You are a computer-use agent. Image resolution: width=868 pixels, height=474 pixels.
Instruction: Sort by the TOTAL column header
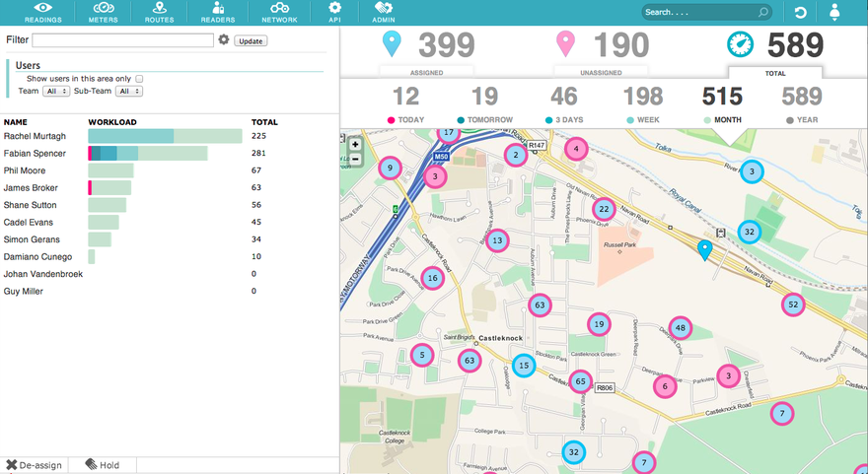point(264,122)
